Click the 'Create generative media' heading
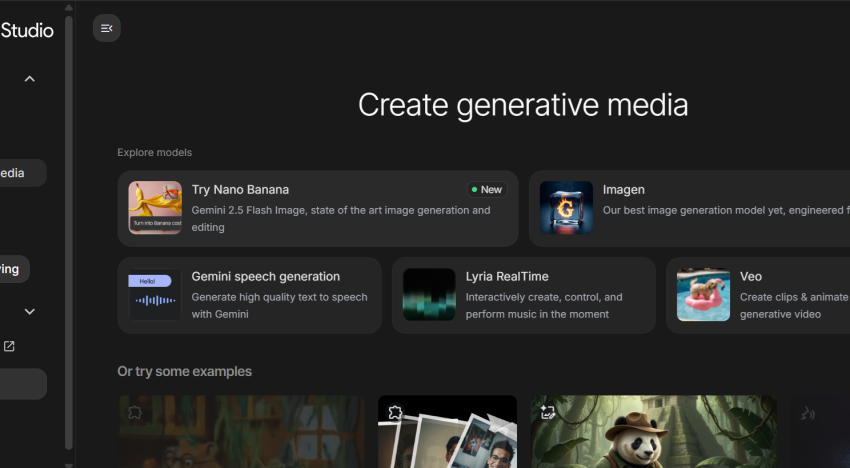Viewport: 850px width, 468px height. pyautogui.click(x=523, y=105)
